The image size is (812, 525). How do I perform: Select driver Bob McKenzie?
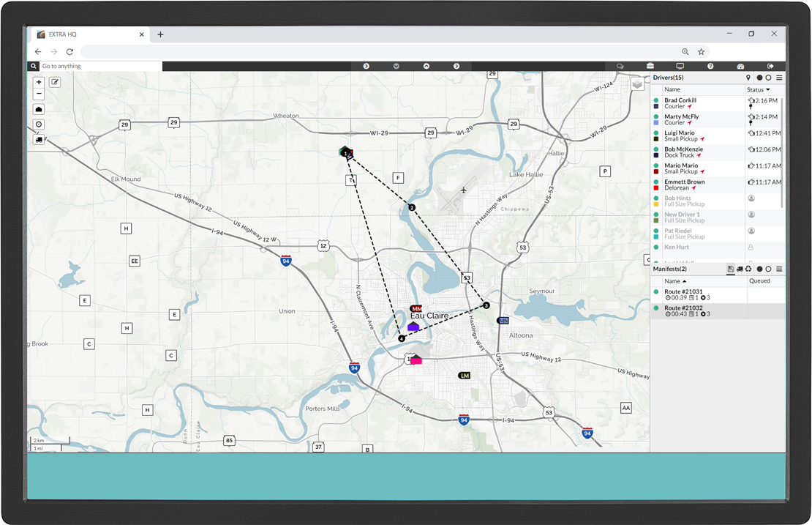716,152
